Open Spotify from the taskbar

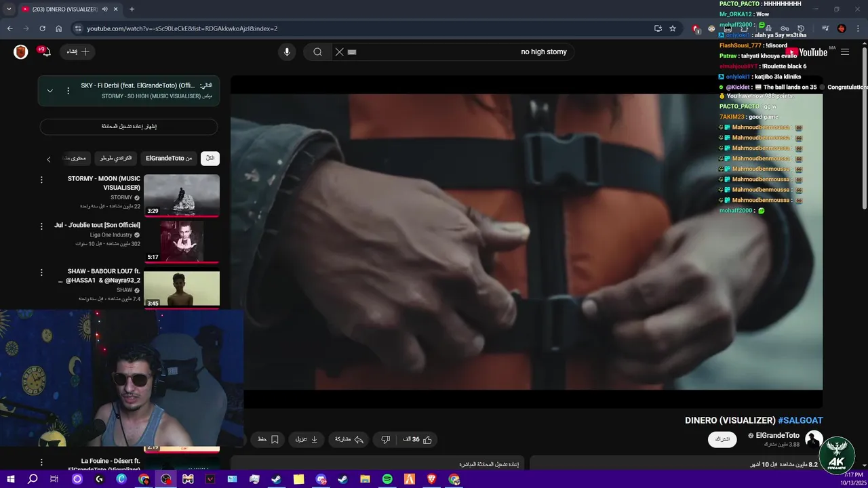coord(387,479)
